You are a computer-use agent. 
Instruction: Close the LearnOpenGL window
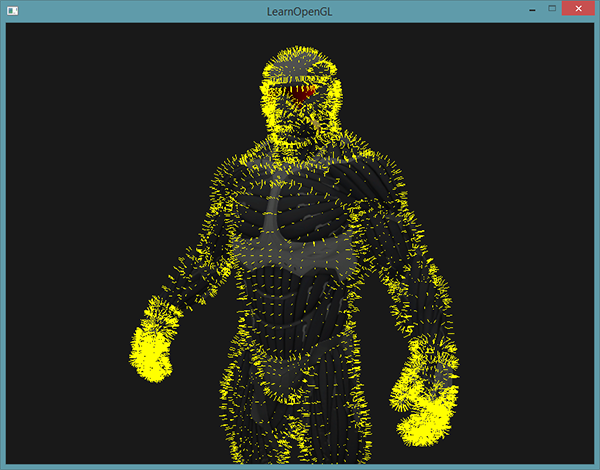578,8
